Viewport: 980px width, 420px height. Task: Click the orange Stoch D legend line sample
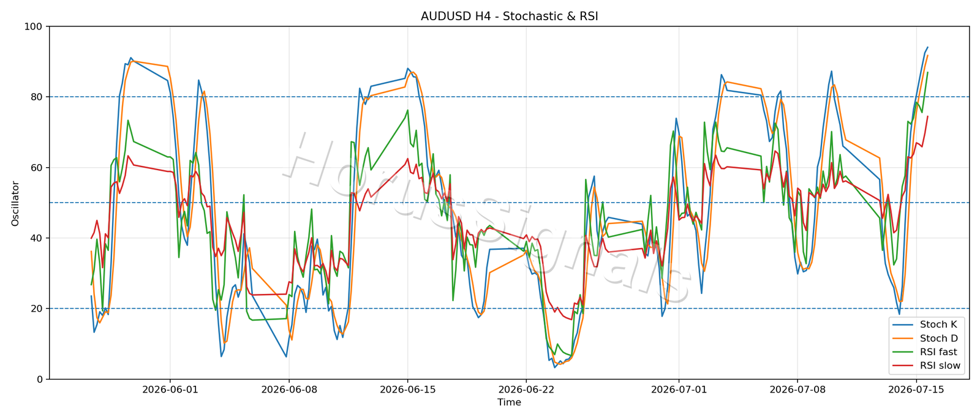tap(903, 339)
